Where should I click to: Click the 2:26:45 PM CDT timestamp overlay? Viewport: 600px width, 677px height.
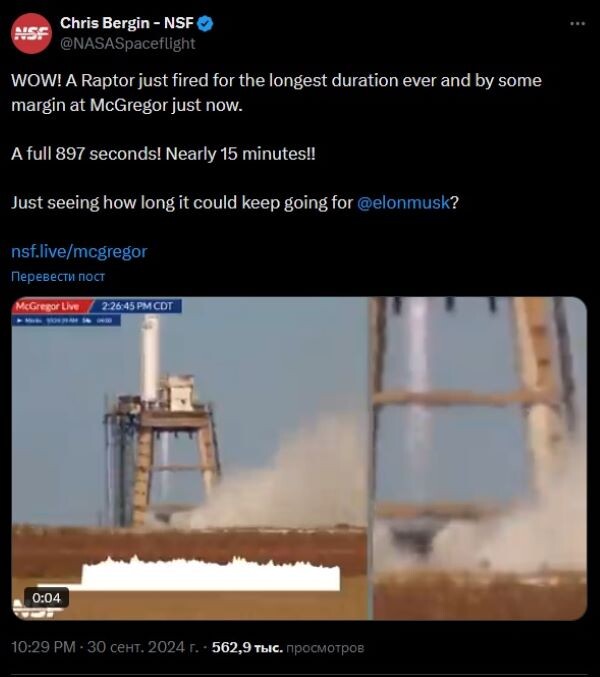(137, 306)
